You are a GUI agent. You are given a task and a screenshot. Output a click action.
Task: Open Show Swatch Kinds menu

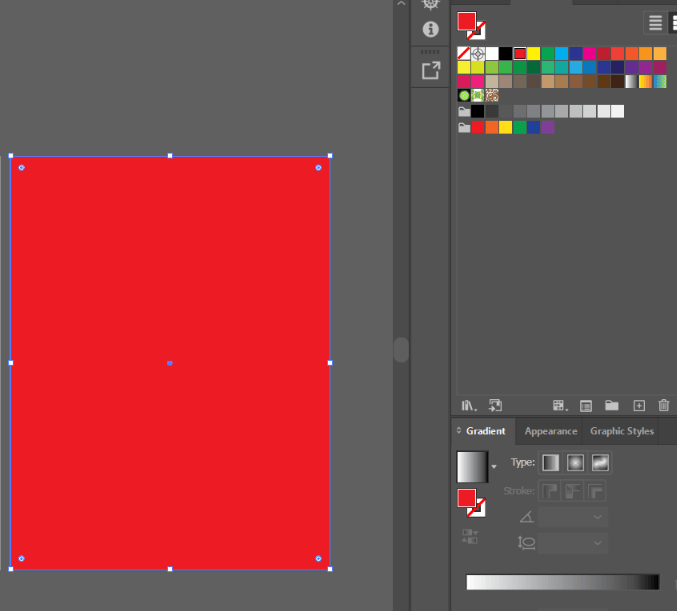click(x=560, y=405)
